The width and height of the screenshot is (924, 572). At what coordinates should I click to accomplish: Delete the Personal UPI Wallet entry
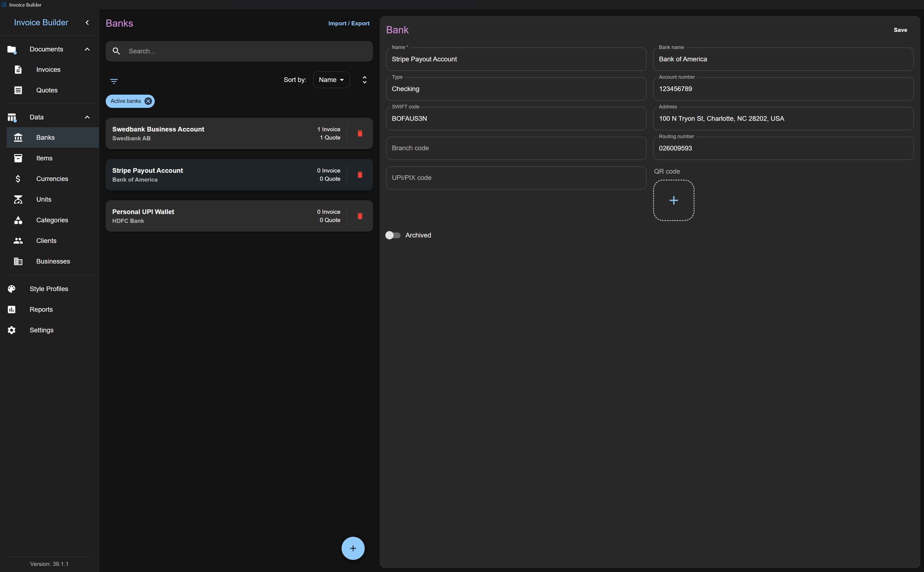coord(360,216)
